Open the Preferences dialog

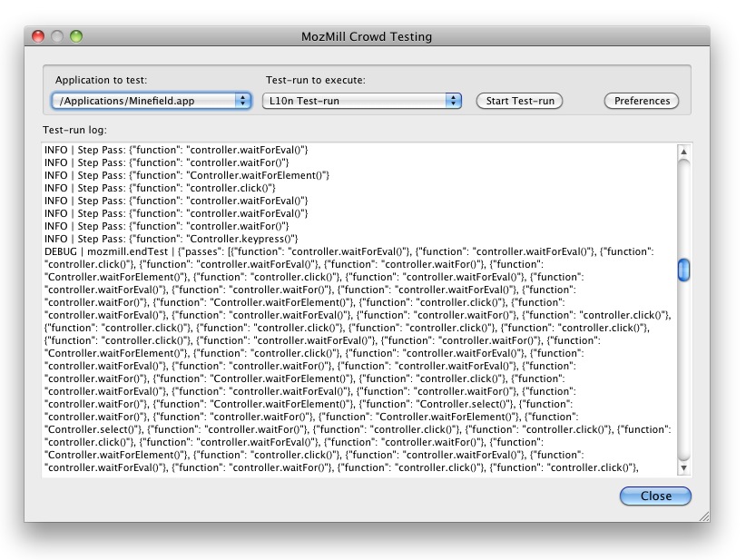(x=642, y=101)
